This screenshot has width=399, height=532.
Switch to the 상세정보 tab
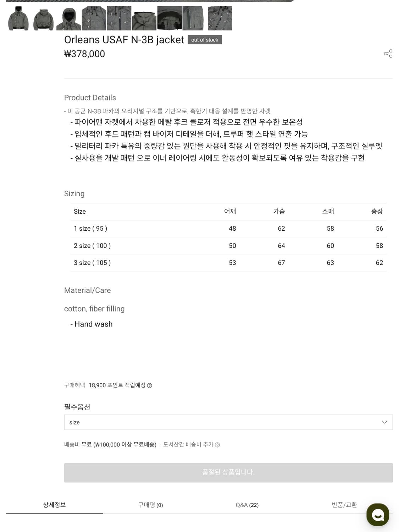point(54,505)
